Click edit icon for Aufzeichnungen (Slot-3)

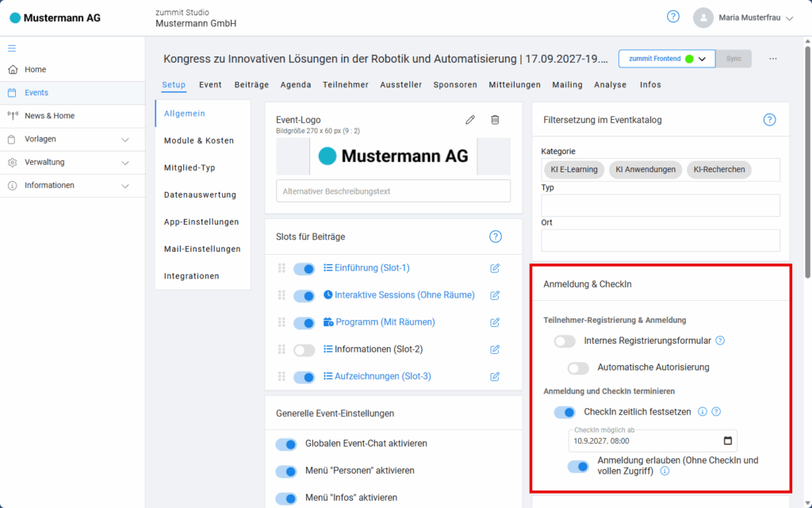[x=495, y=376]
